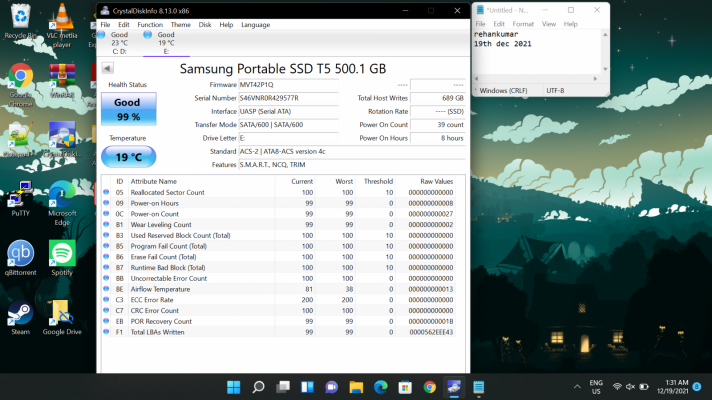The image size is (712, 400).
Task: Launch VLC media player from desktop
Action: point(62,25)
